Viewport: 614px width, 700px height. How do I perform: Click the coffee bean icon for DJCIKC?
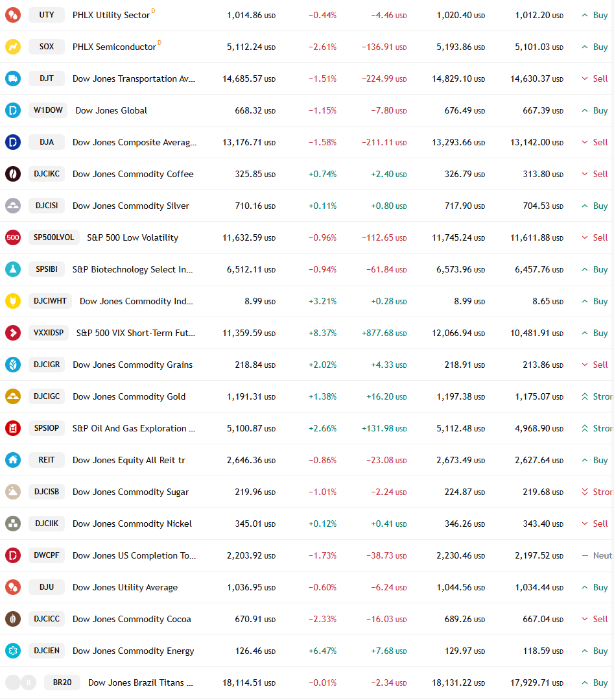point(13,174)
